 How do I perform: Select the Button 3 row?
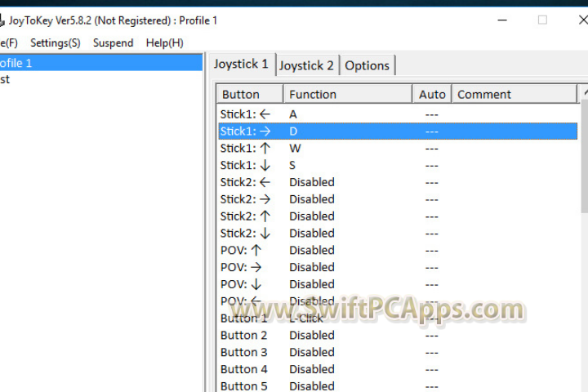[398, 352]
